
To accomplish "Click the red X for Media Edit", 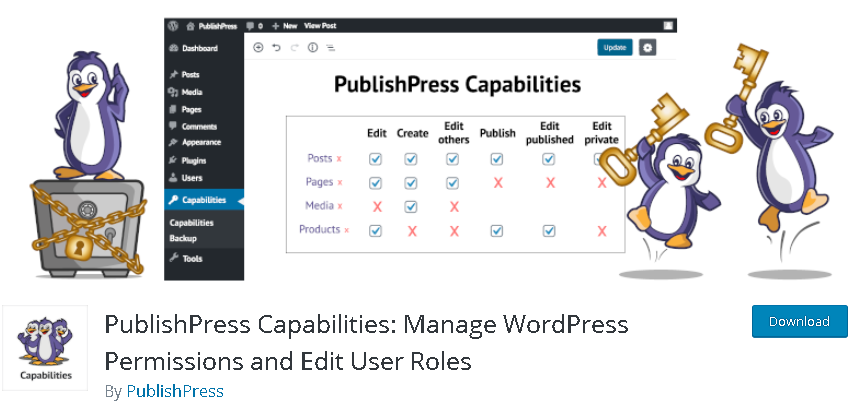I will (377, 207).
